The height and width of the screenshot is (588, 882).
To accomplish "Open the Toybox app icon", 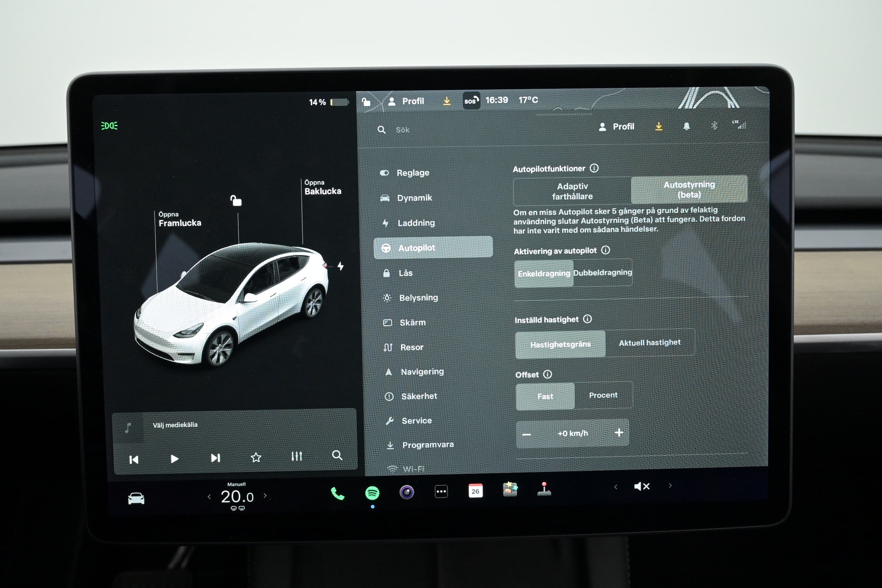I will click(x=510, y=489).
